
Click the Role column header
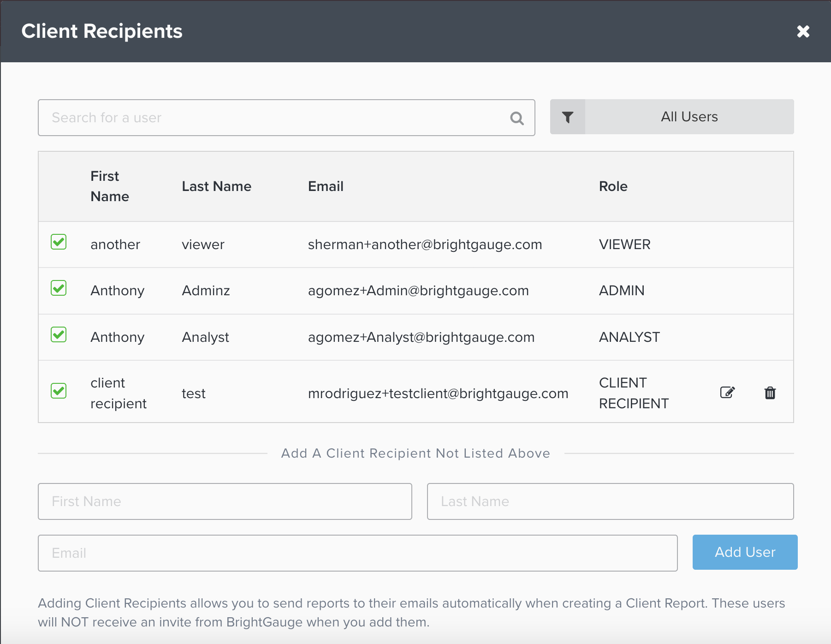613,186
